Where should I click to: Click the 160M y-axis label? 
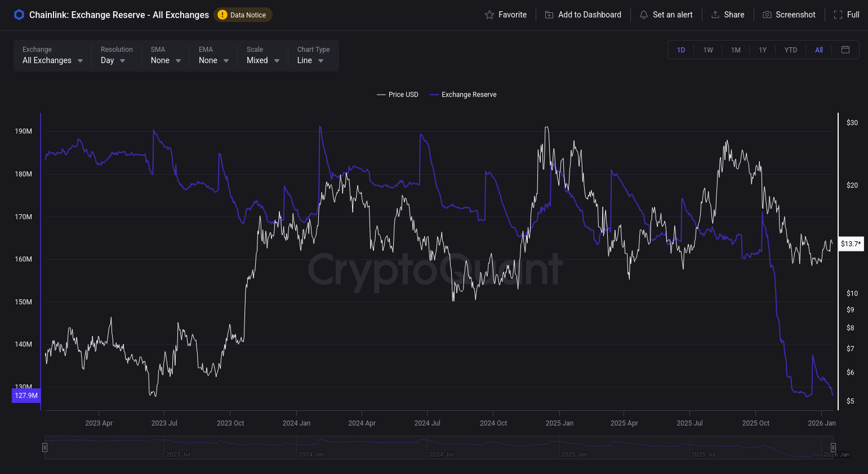point(24,259)
